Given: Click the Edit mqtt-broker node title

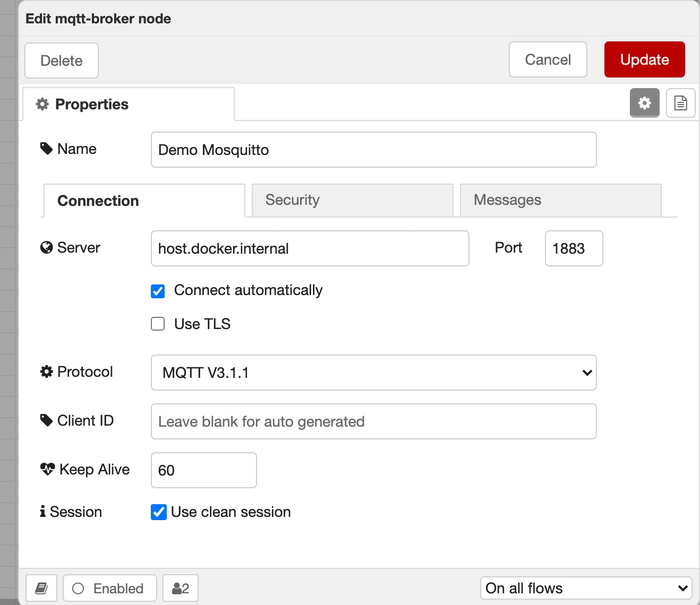Looking at the screenshot, I should [98, 19].
